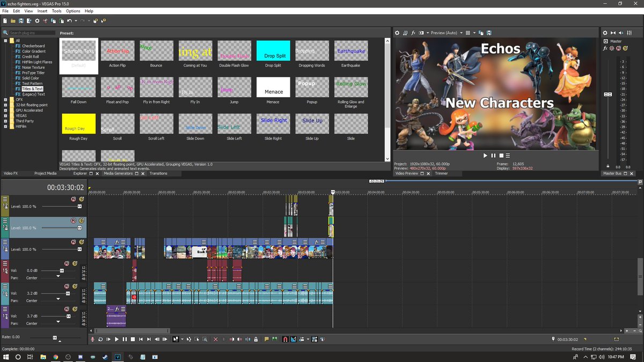Open the File menu

pos(5,11)
